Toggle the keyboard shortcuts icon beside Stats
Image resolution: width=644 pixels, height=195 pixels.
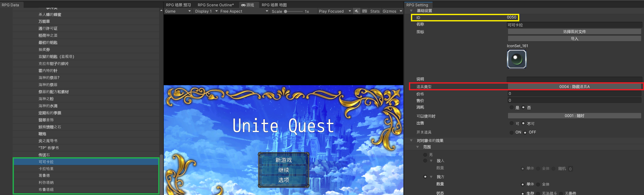364,11
